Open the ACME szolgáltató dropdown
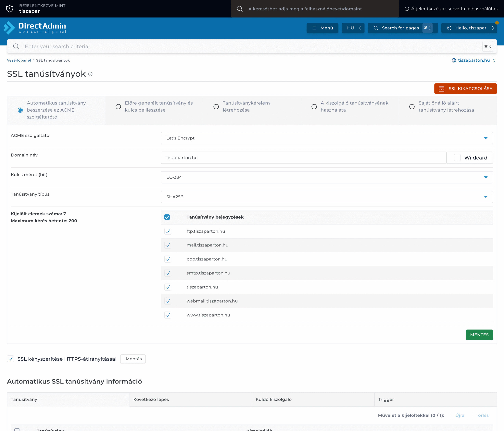This screenshot has height=431, width=504. [327, 138]
